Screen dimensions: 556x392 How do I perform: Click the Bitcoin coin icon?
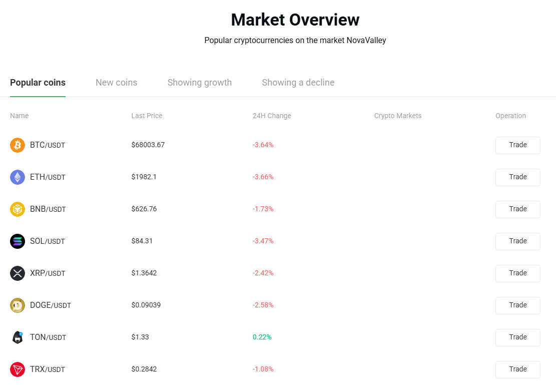coord(18,145)
